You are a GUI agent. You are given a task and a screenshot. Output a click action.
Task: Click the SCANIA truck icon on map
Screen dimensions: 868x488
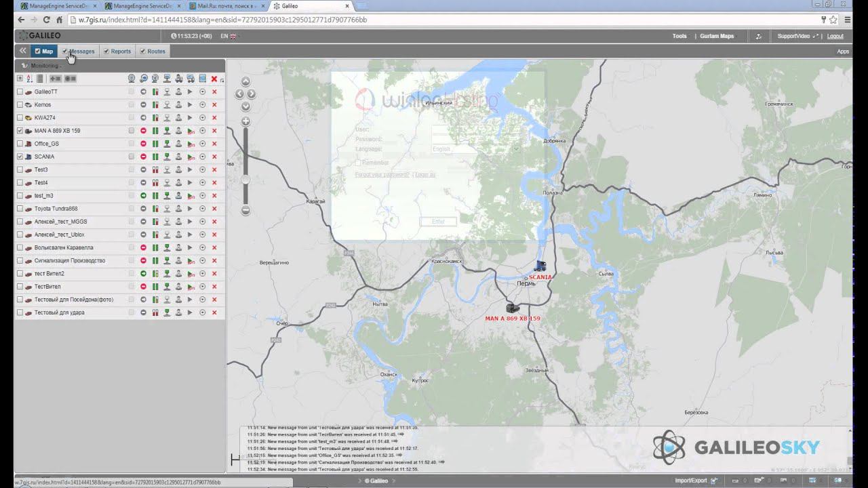540,266
